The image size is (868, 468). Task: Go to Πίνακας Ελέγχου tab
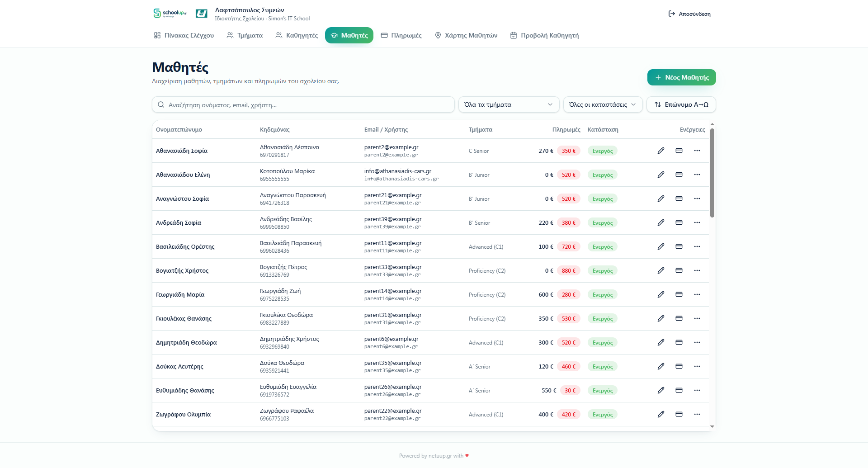(x=184, y=35)
